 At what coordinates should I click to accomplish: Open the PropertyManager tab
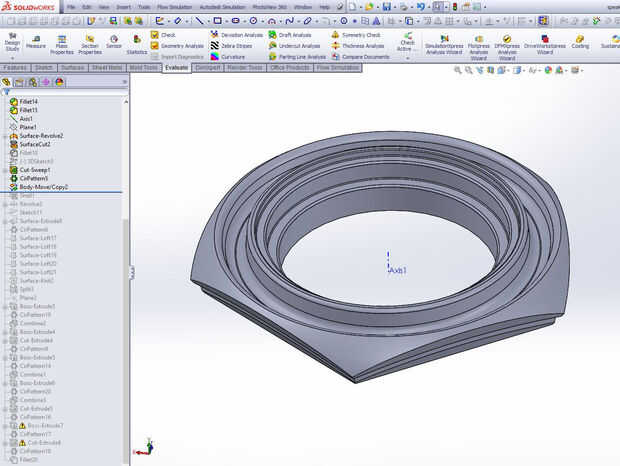tap(19, 82)
